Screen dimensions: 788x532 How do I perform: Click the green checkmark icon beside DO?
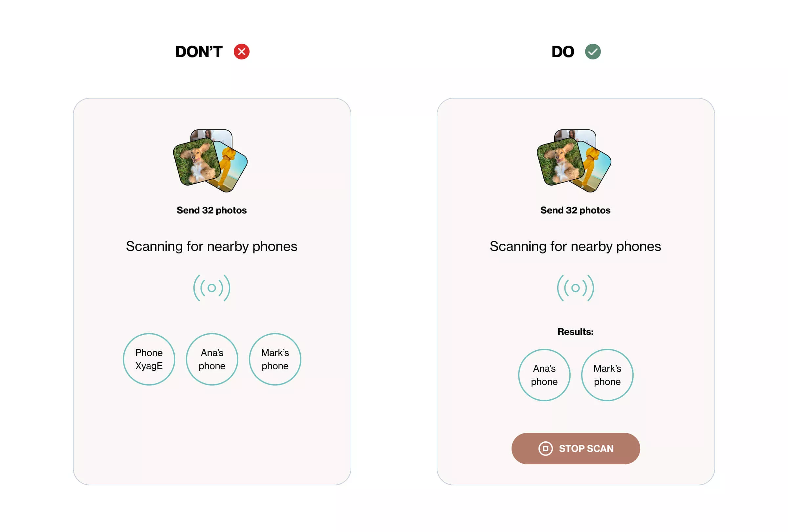point(593,52)
